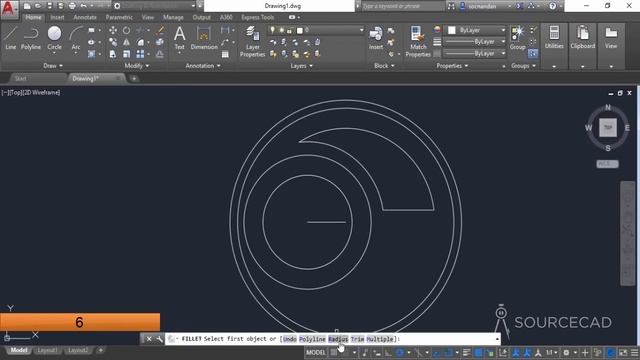The width and height of the screenshot is (640, 360).
Task: Activate the Mirror tool
Action: 127,42
